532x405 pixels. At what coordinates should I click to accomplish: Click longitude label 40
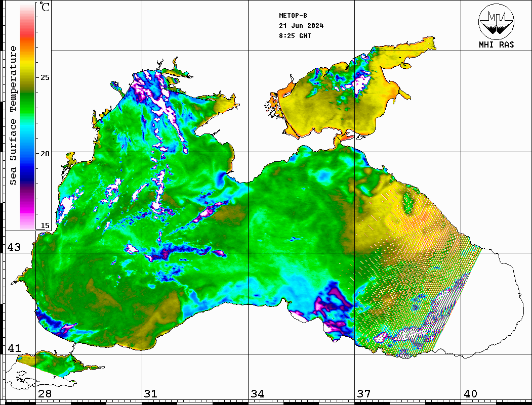[470, 394]
